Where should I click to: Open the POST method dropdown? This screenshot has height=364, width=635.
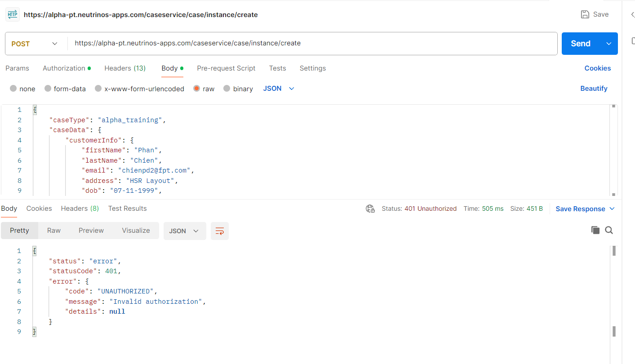(35, 44)
